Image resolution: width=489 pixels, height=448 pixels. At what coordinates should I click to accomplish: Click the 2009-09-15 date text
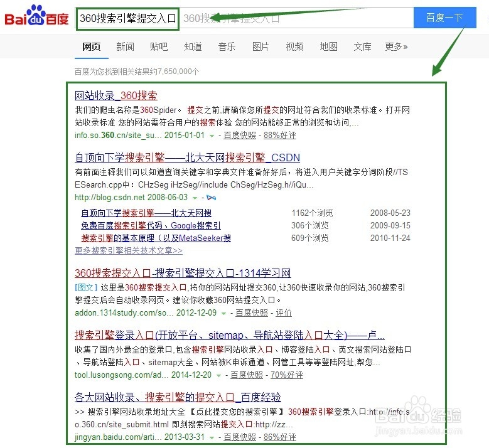[x=390, y=225]
